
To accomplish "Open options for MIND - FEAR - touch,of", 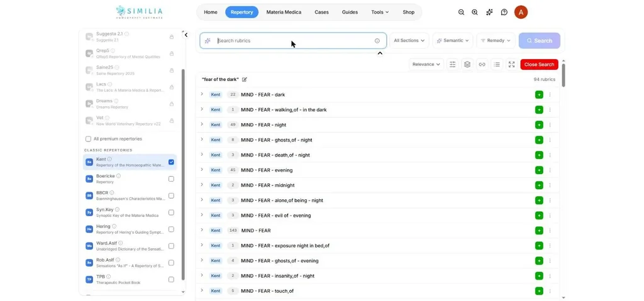I will [550, 291].
